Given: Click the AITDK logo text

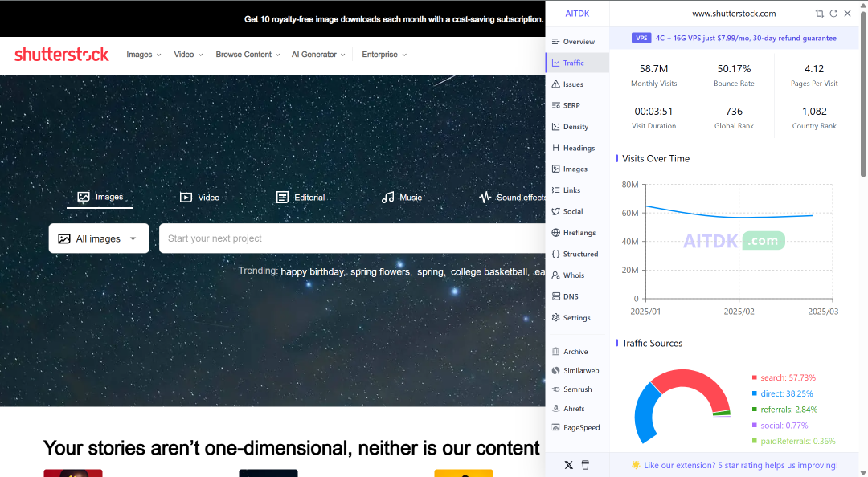Looking at the screenshot, I should [577, 14].
